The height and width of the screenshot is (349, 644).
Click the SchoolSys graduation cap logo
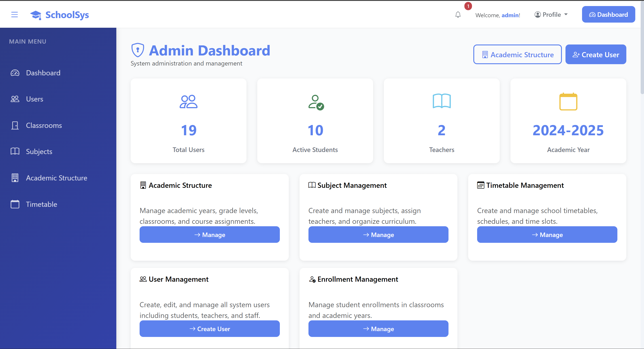(x=36, y=15)
